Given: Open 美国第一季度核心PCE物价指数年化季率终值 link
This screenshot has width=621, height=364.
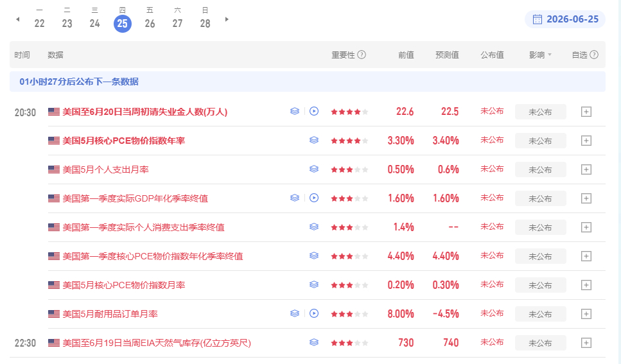Looking at the screenshot, I should click(152, 257).
